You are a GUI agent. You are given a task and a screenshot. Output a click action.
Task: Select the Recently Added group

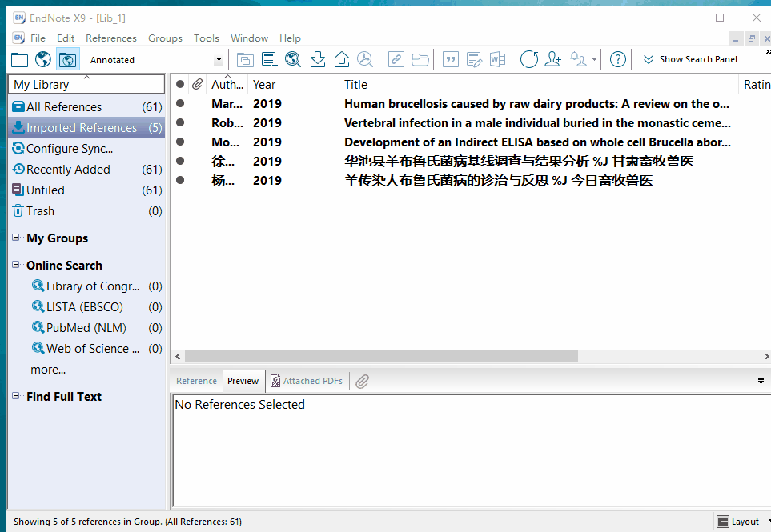point(86,170)
